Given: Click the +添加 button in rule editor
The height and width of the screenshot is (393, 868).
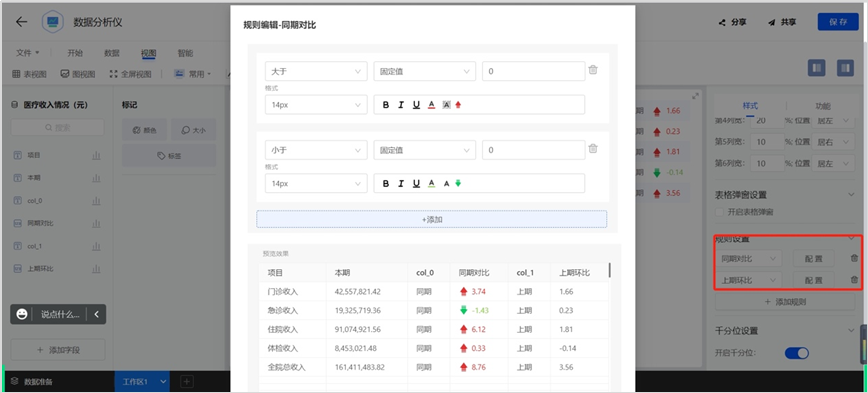Looking at the screenshot, I should tap(432, 219).
